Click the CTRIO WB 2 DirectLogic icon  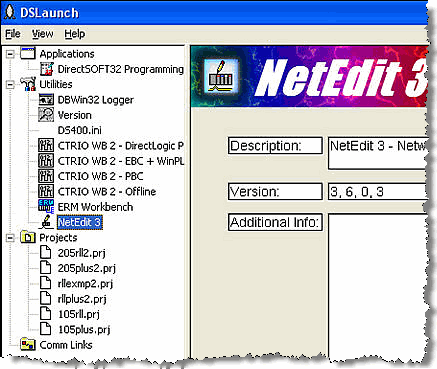(46, 145)
